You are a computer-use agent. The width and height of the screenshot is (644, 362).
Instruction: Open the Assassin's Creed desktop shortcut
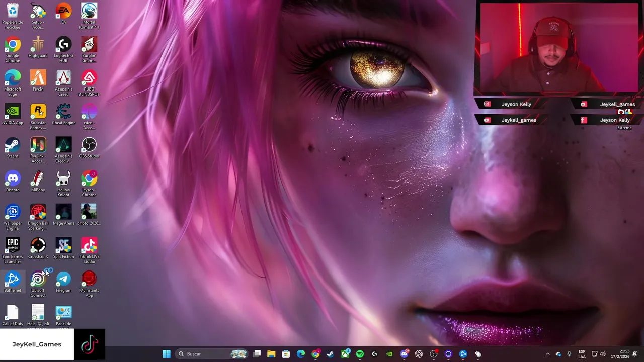(63, 83)
